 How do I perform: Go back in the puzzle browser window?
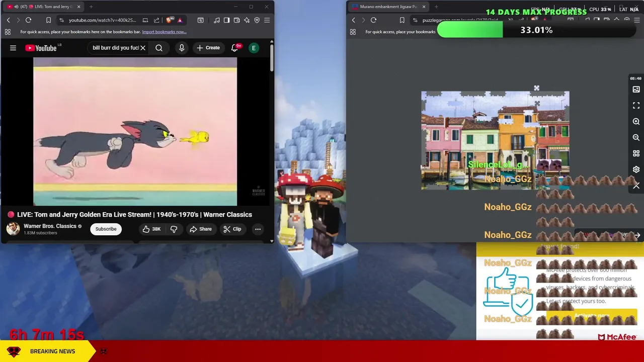pyautogui.click(x=353, y=20)
